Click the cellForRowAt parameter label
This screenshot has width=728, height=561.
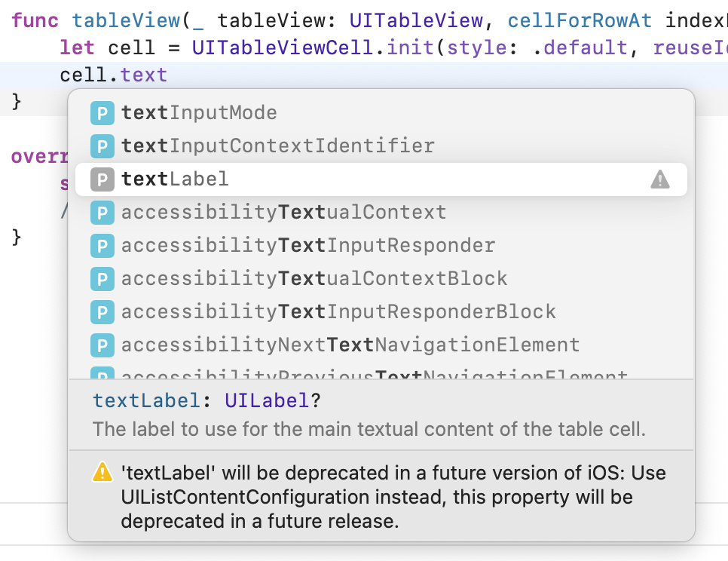580,20
